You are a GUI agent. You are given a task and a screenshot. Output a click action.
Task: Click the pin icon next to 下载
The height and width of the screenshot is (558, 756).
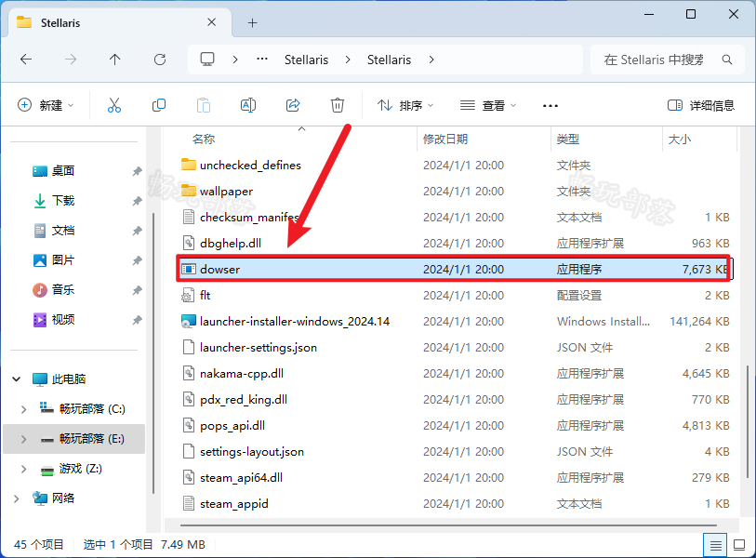137,201
